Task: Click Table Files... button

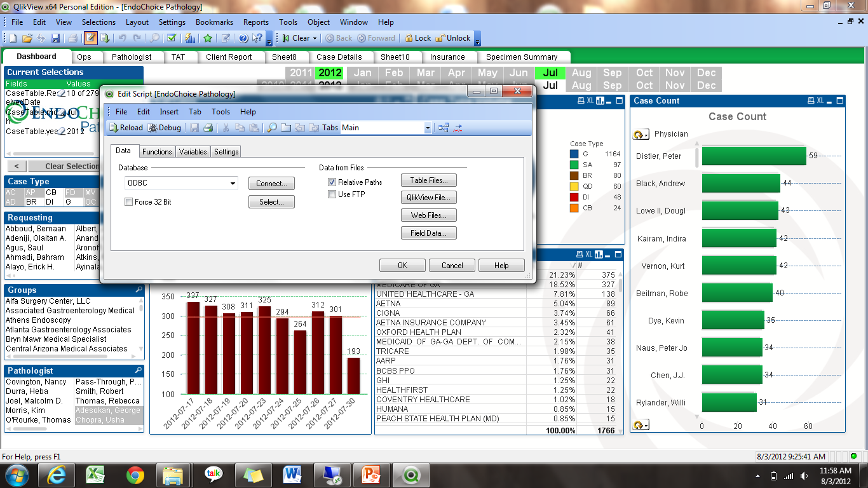Action: [x=429, y=180]
